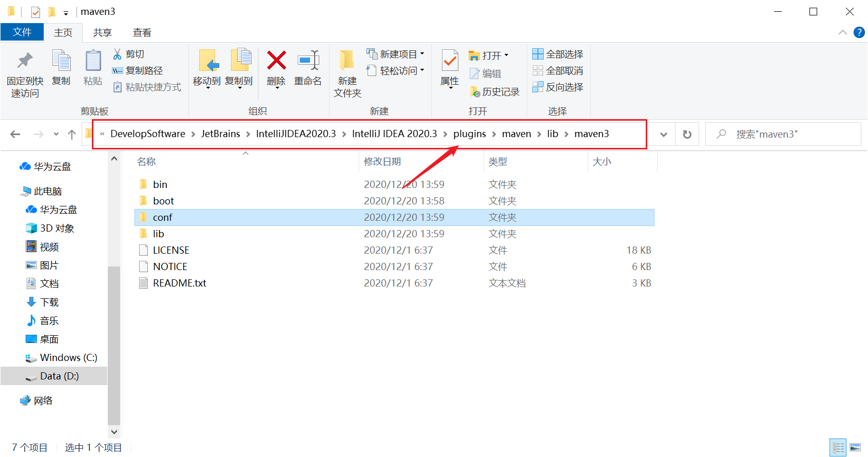Click the Cut scissors icon

[118, 54]
